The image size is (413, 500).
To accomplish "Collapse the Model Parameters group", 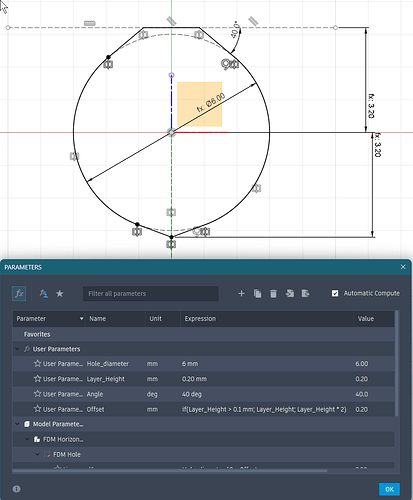I will tap(17, 424).
